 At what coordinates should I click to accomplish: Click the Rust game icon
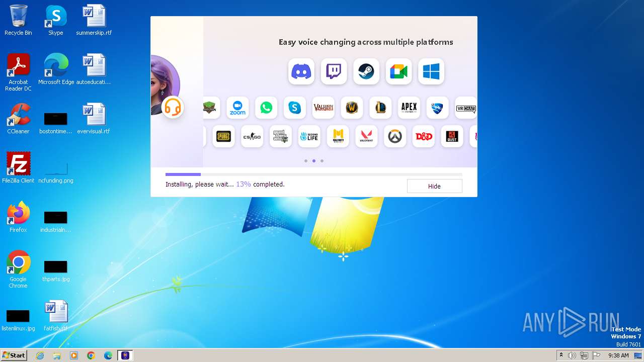[x=452, y=136]
